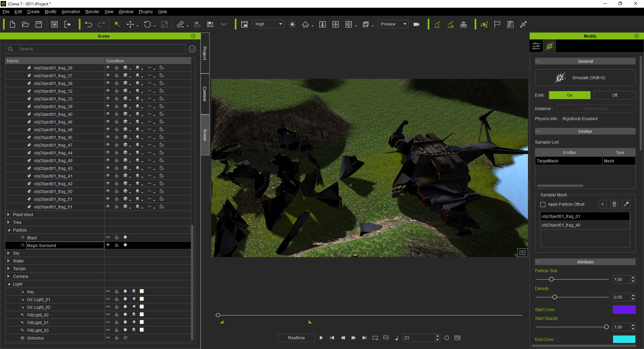Open the End Color cyan swatch

click(624, 339)
